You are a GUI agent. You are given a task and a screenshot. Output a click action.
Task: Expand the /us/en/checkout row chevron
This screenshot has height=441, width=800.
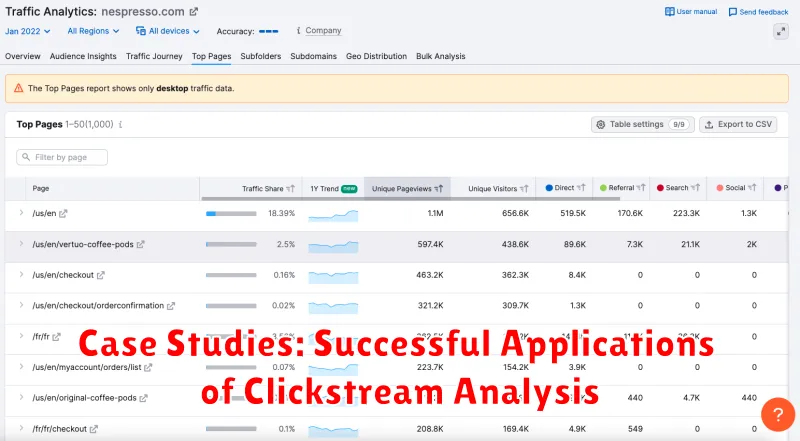pyautogui.click(x=21, y=275)
